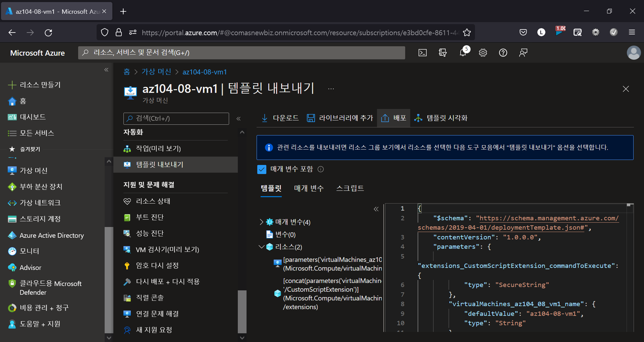Open 도움말 + 지원

pyautogui.click(x=34, y=324)
